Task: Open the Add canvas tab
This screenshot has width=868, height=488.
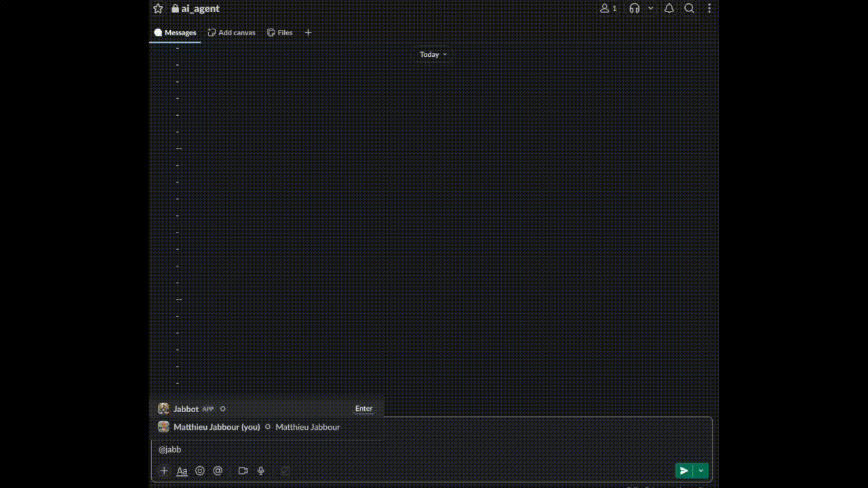Action: [x=231, y=32]
